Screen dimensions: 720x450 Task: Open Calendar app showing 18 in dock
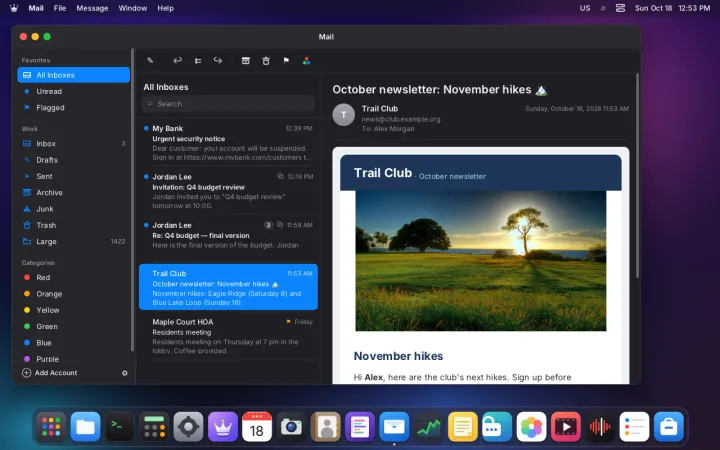(x=257, y=427)
